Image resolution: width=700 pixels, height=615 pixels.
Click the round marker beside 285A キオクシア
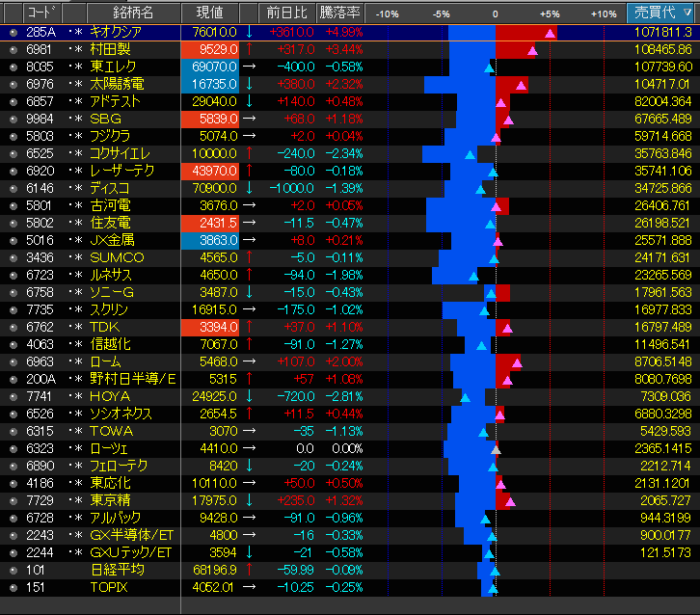click(x=13, y=32)
